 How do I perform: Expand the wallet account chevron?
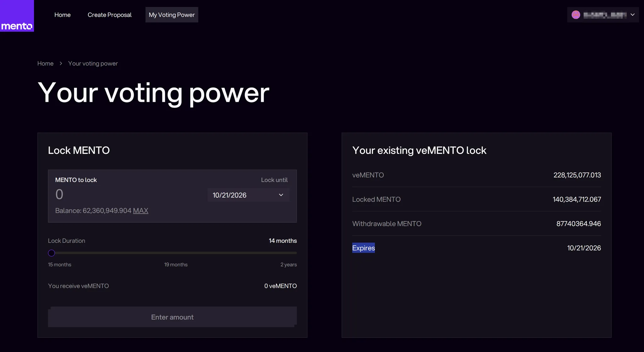(632, 15)
